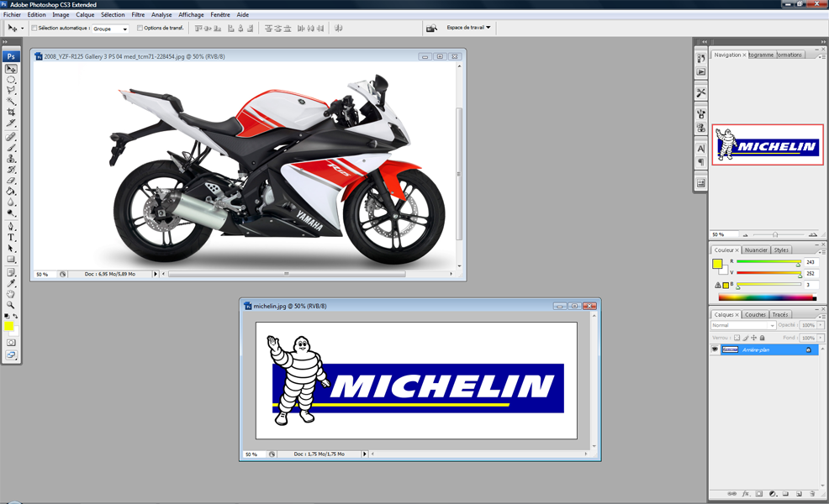Create a new layer in Calques panel

799,494
